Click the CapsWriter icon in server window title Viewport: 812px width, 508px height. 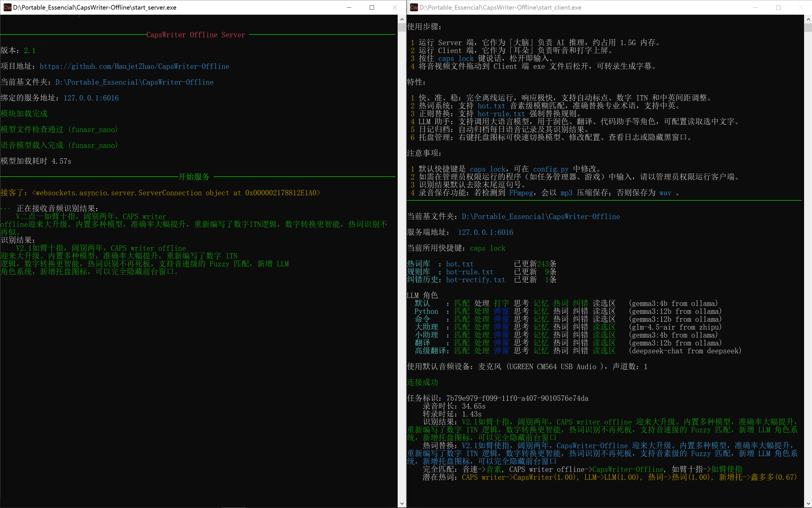click(x=7, y=7)
